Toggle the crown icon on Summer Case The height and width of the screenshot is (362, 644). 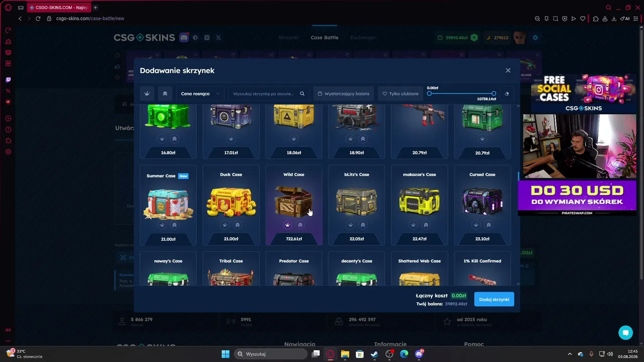[162, 225]
